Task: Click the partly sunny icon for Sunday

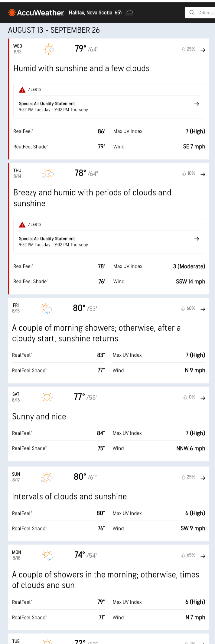Action: pos(47,477)
